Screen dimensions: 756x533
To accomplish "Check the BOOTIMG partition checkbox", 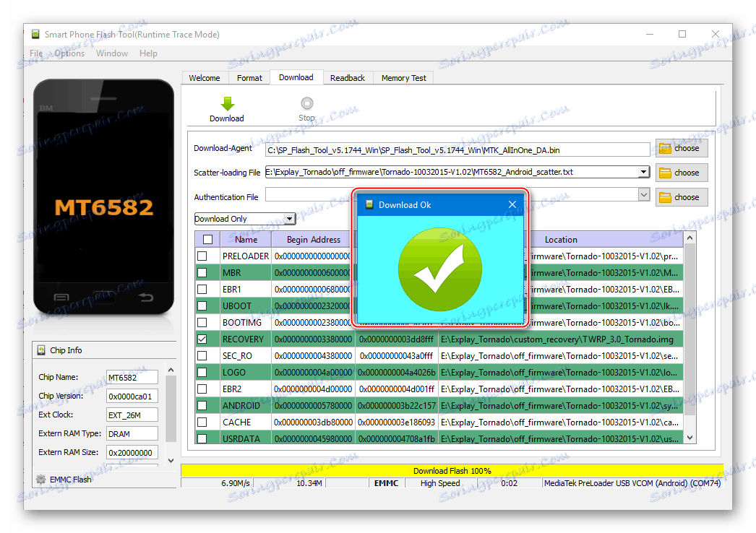I will pos(202,322).
